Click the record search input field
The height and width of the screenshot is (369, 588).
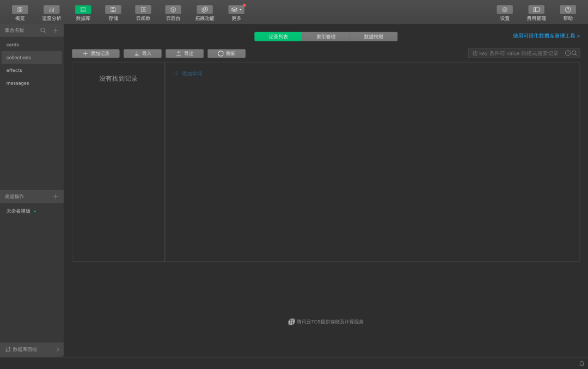coord(516,53)
